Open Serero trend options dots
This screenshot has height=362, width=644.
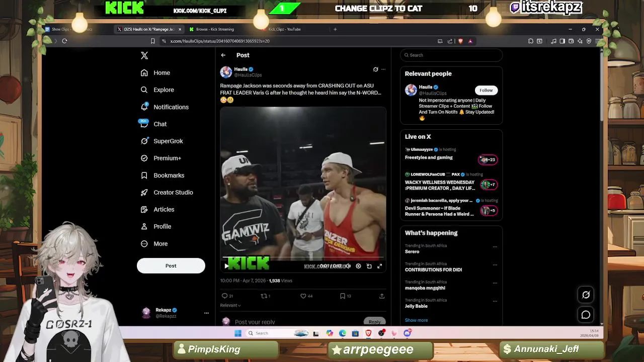(x=495, y=247)
